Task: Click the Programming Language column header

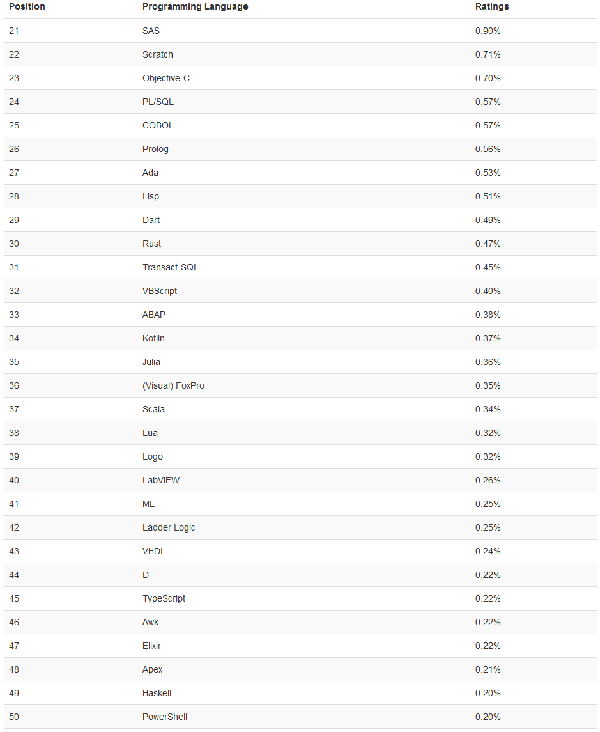Action: (195, 7)
